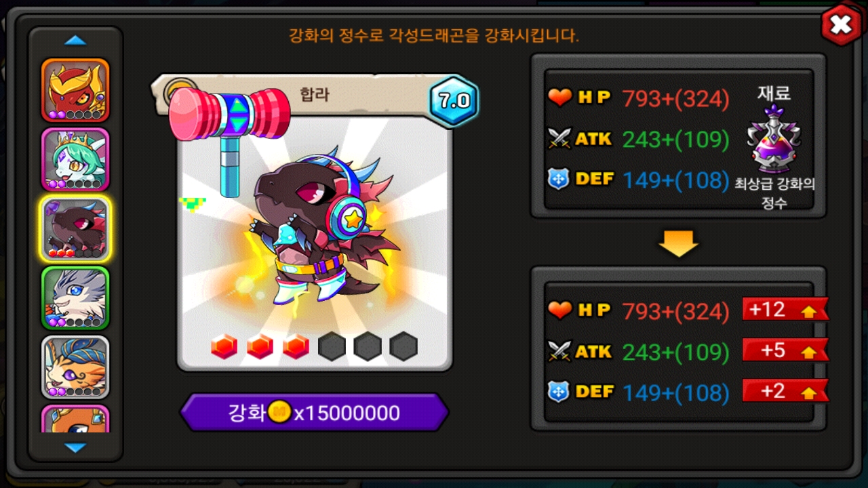Click the +5 ATK bonus red ribbon
The image size is (868, 488).
[x=785, y=350]
